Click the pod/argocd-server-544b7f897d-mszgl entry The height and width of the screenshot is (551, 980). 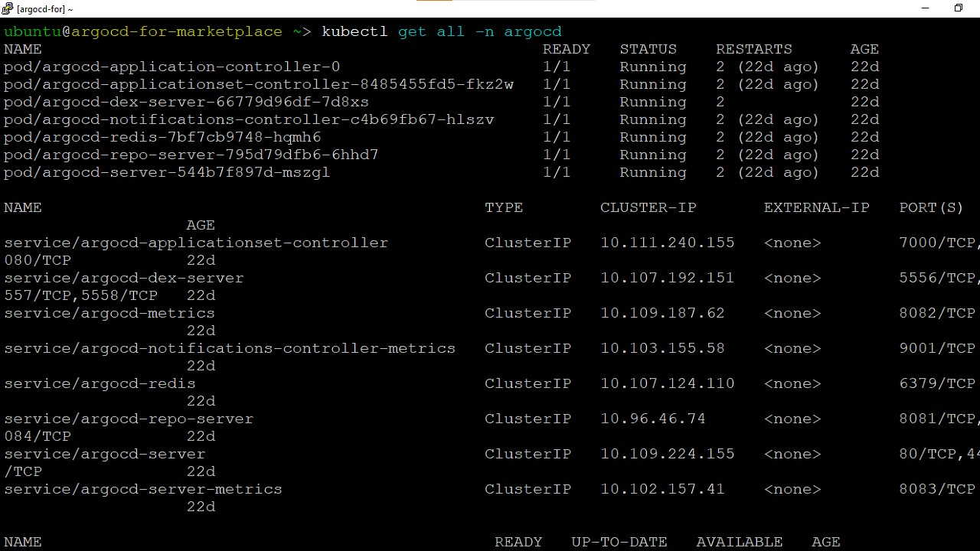(x=167, y=172)
